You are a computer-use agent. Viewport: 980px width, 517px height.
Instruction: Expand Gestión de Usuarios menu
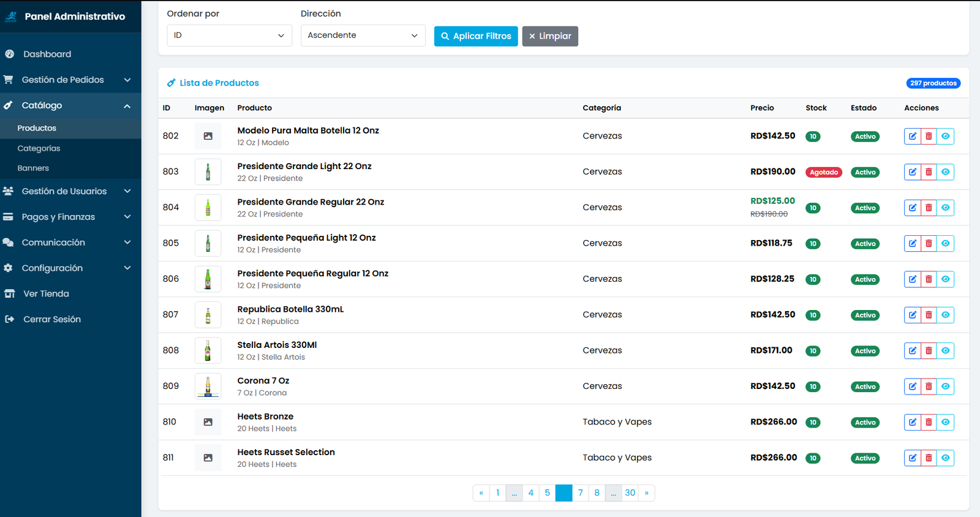click(x=70, y=191)
